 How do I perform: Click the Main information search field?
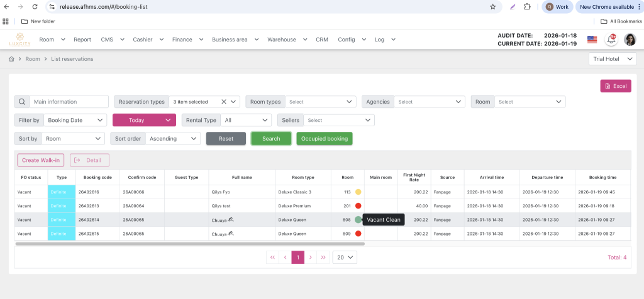pyautogui.click(x=69, y=102)
